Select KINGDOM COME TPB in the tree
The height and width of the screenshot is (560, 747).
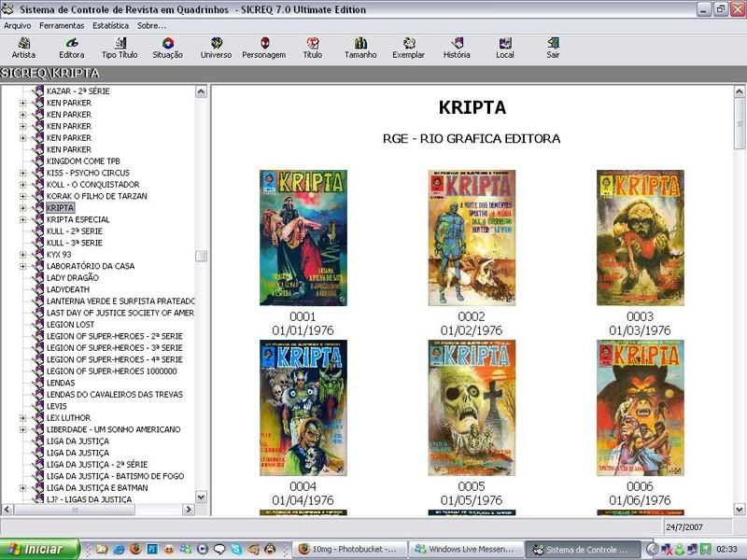(83, 161)
